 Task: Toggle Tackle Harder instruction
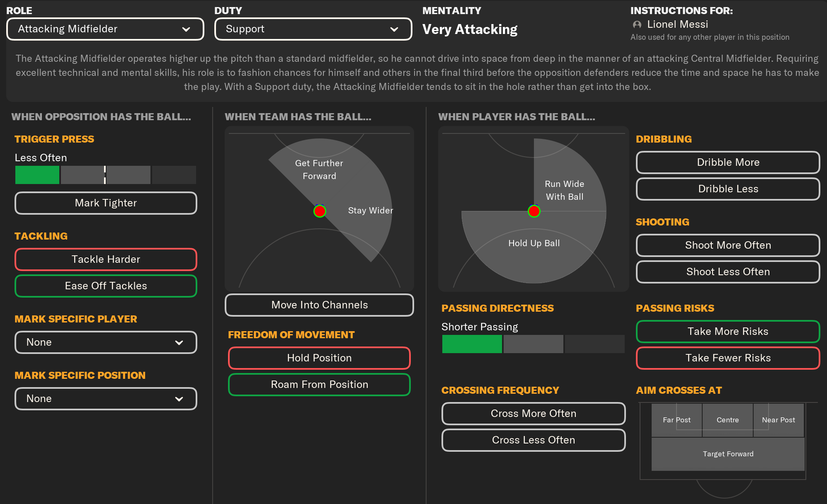[x=106, y=259]
